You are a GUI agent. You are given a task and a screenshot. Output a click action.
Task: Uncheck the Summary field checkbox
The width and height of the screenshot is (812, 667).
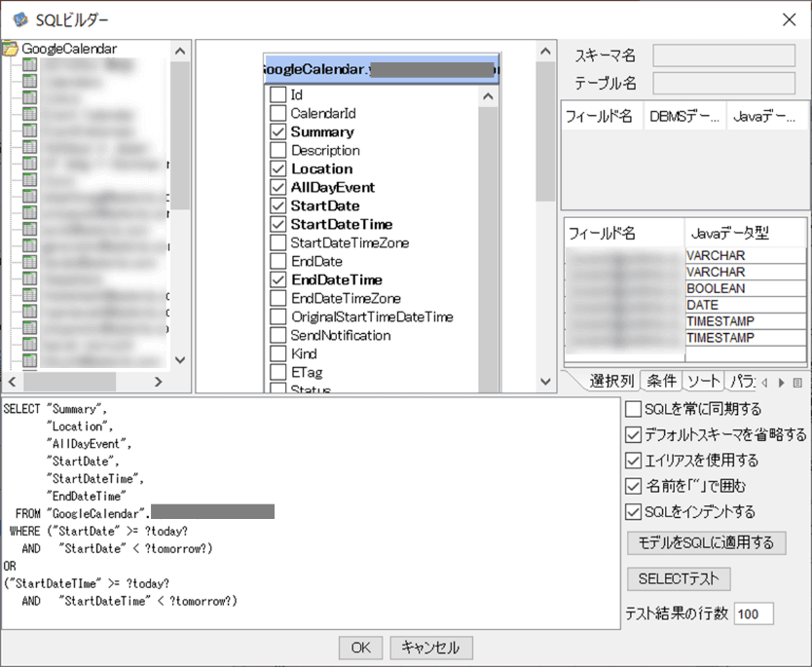(x=278, y=131)
